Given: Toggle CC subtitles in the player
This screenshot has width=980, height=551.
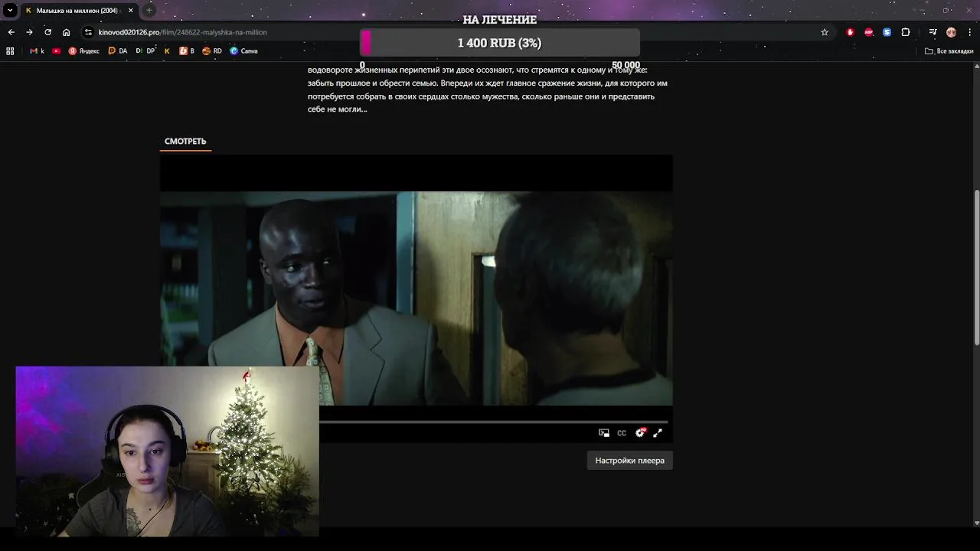Looking at the screenshot, I should pyautogui.click(x=622, y=433).
